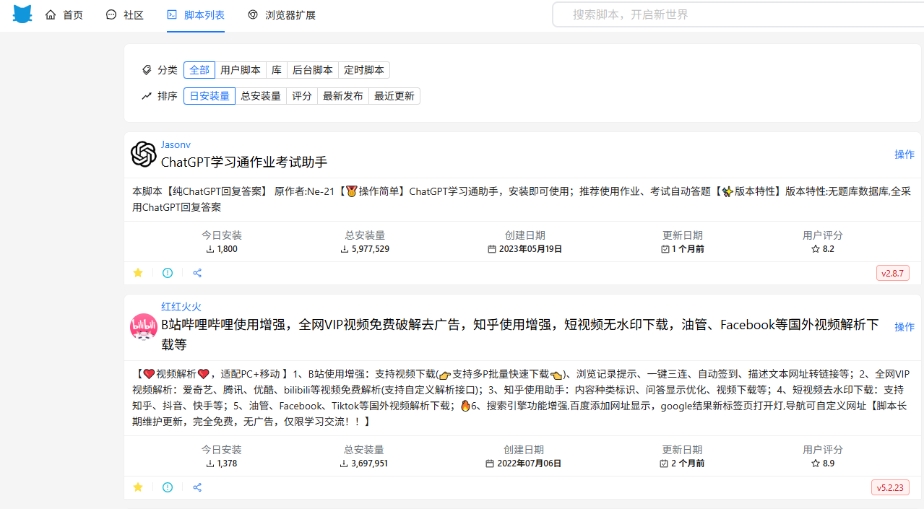924x509 pixels.
Task: Click download icon beside 5,977,529 total
Action: 345,249
